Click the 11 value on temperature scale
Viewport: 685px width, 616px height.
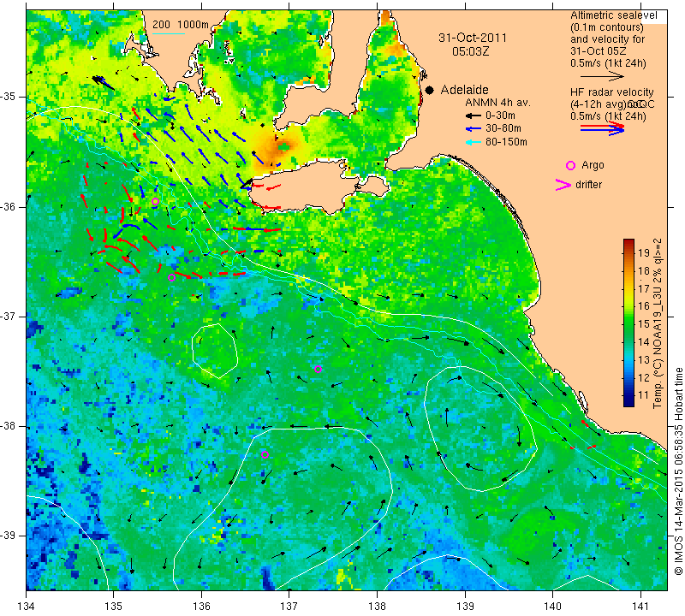pyautogui.click(x=644, y=395)
